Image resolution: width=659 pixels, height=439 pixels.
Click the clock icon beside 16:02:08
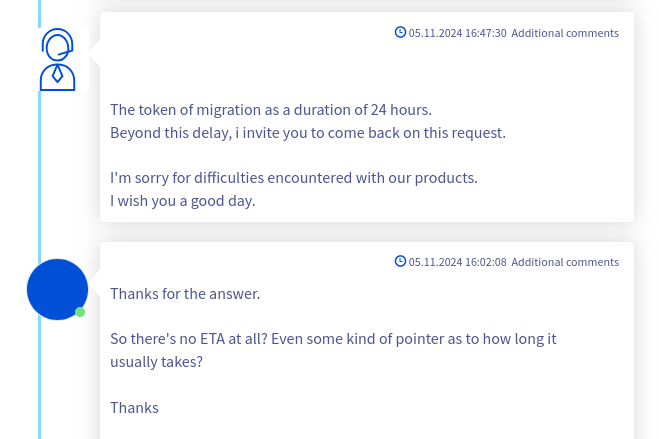pos(401,261)
